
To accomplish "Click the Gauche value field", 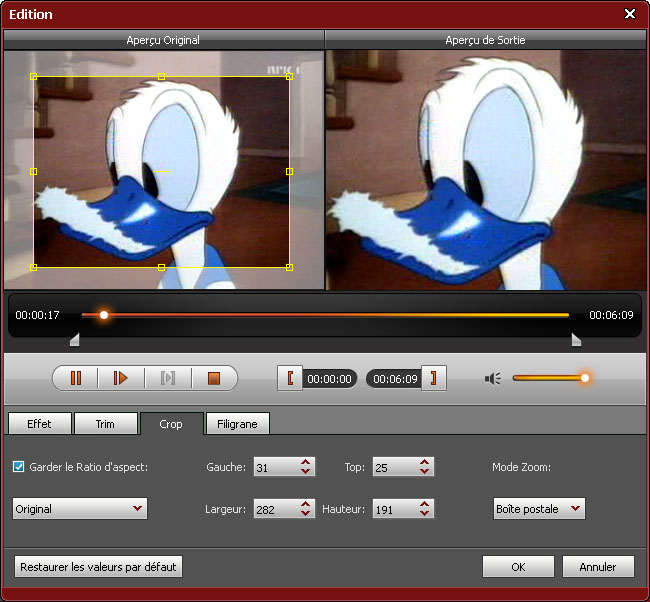I will coord(276,467).
